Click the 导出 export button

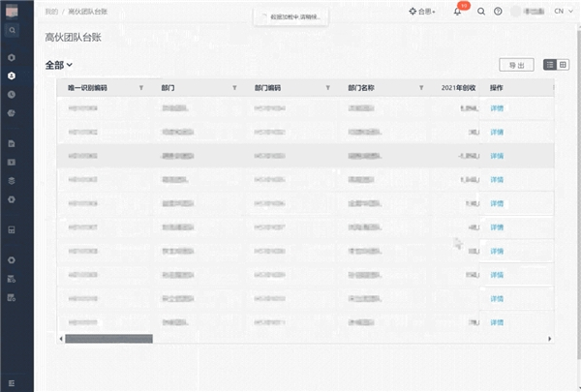516,65
